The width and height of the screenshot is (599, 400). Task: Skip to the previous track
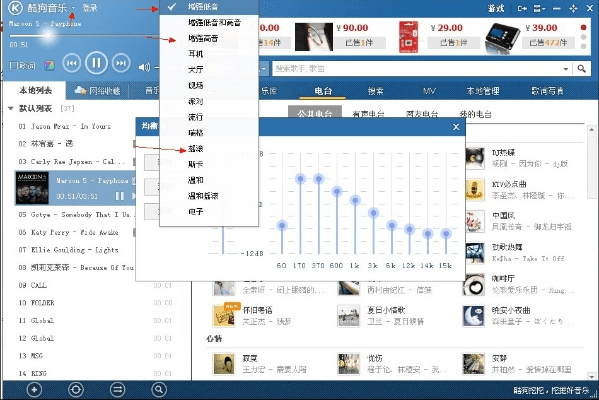pyautogui.click(x=72, y=63)
